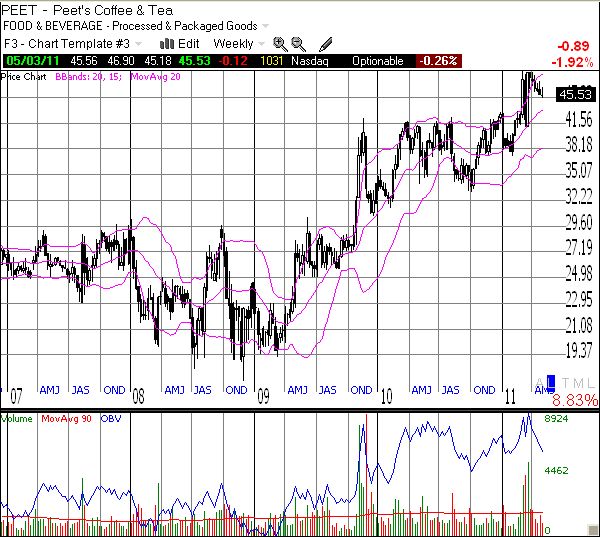This screenshot has width=600, height=537.
Task: Click the Volume indicator label
Action: pyautogui.click(x=16, y=418)
